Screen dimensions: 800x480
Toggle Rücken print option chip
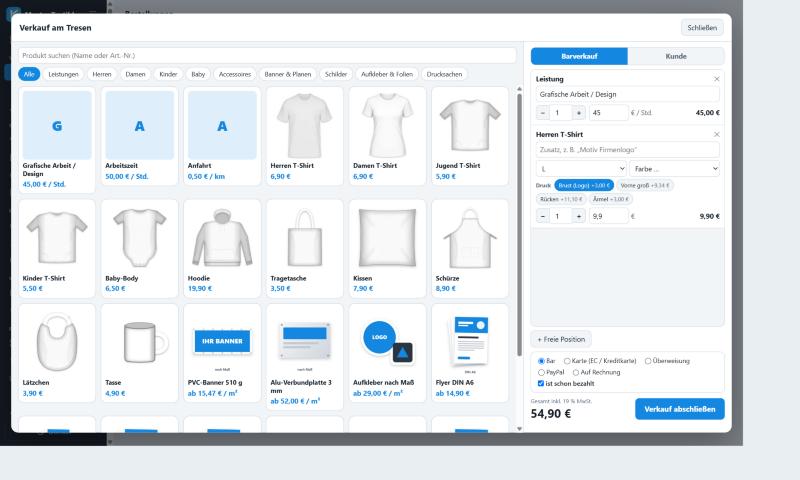click(x=561, y=199)
